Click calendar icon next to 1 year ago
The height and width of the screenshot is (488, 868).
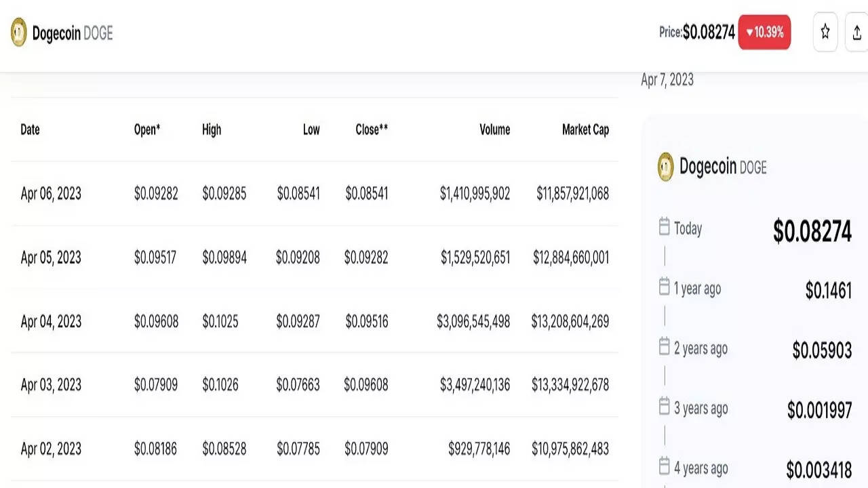(665, 287)
